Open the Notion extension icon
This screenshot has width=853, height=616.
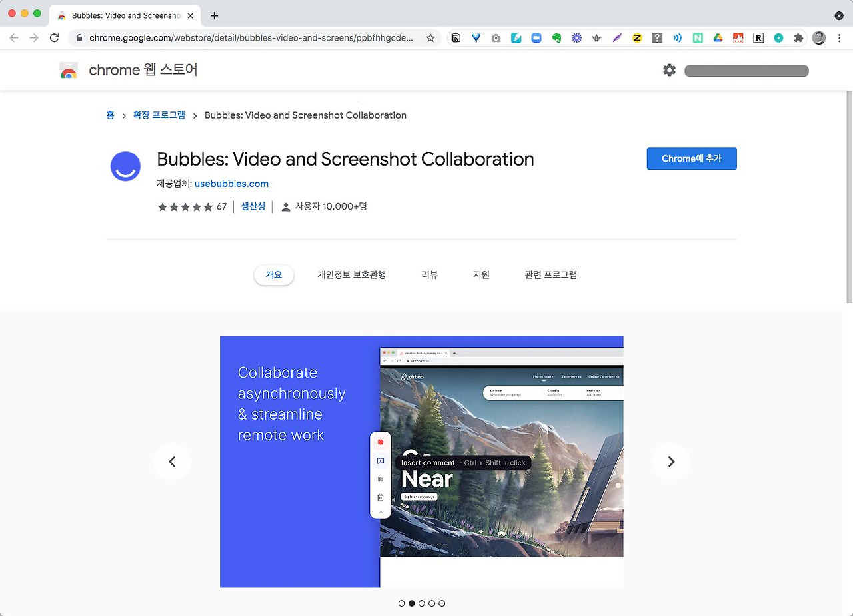pyautogui.click(x=456, y=38)
